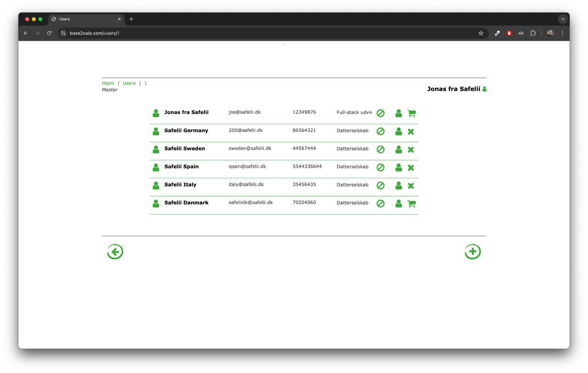Click the green plus add-user button
The image size is (588, 373).
[x=473, y=252]
